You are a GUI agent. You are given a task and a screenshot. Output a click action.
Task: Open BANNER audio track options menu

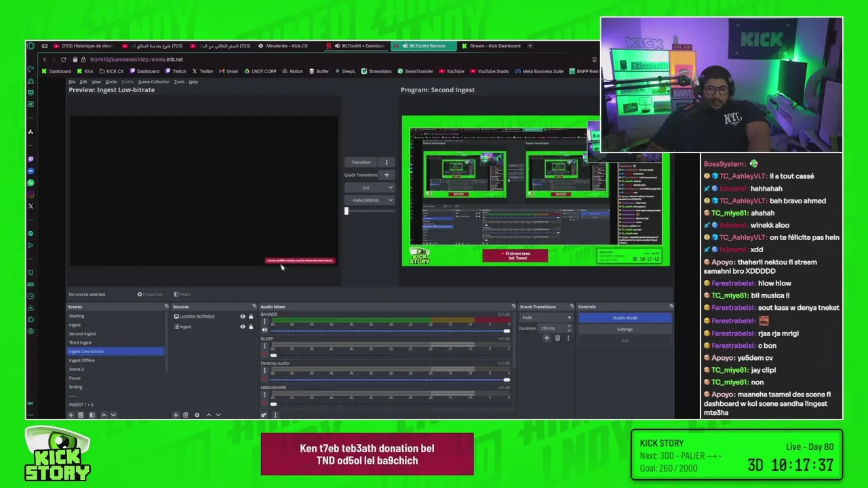coord(264,321)
